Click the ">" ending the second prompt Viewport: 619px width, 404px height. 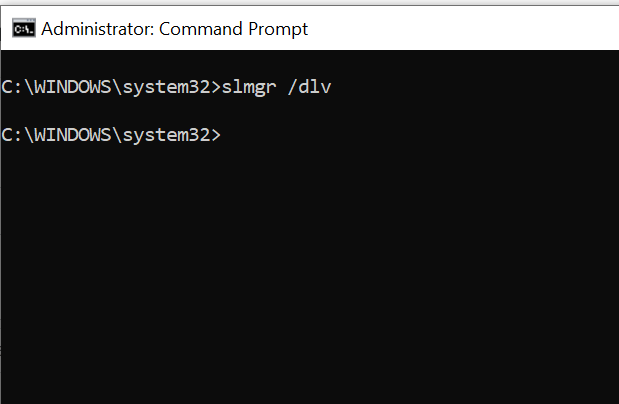(215, 135)
